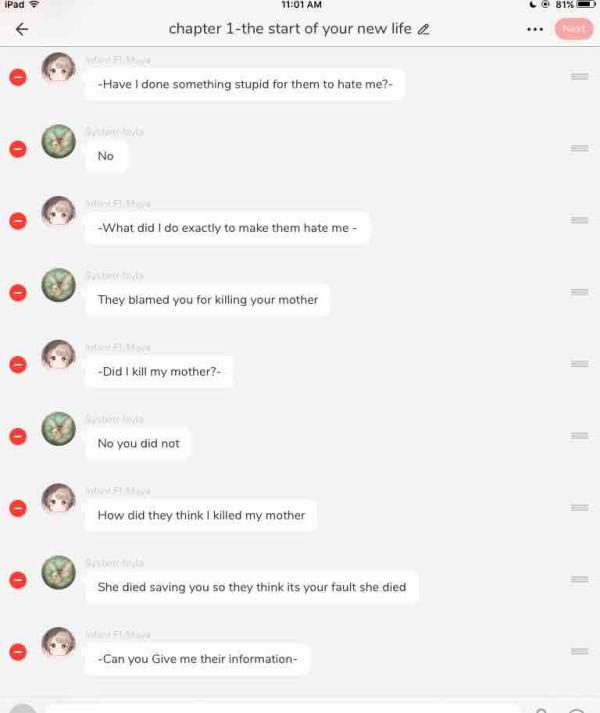Tap the message input field at bottom
Viewport: 600px width, 713px height.
click(x=282, y=708)
